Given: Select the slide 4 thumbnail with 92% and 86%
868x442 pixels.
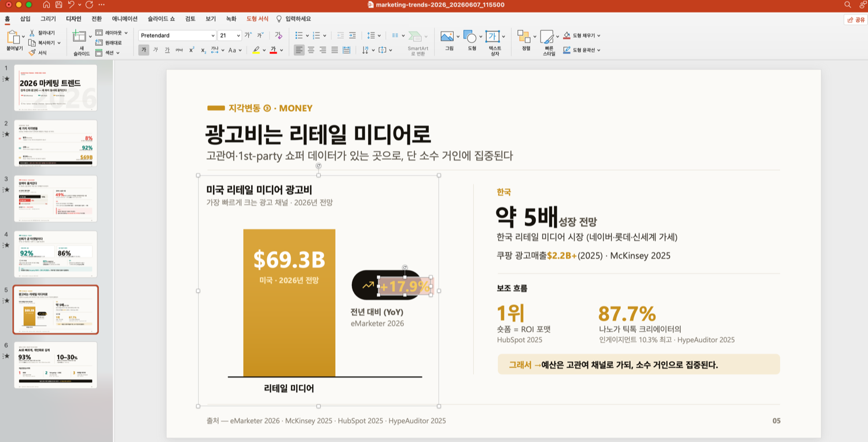Looking at the screenshot, I should coord(56,254).
